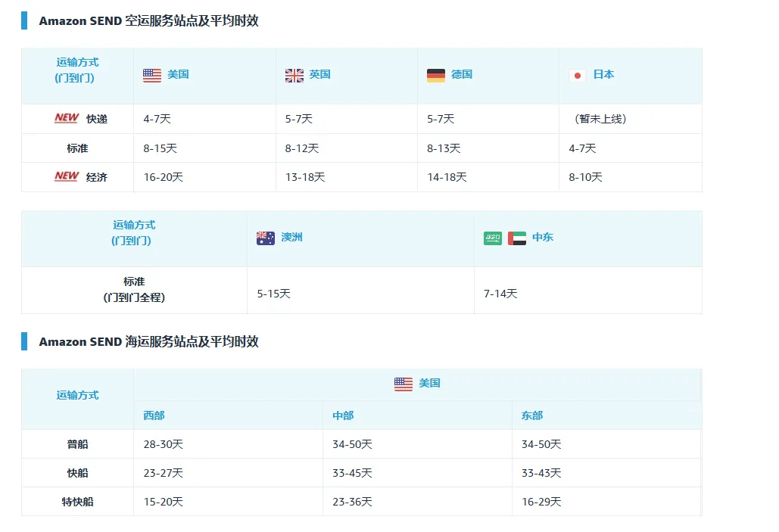Click the 中部 sub-header in ocean table
This screenshot has width=779, height=532.
pos(343,415)
